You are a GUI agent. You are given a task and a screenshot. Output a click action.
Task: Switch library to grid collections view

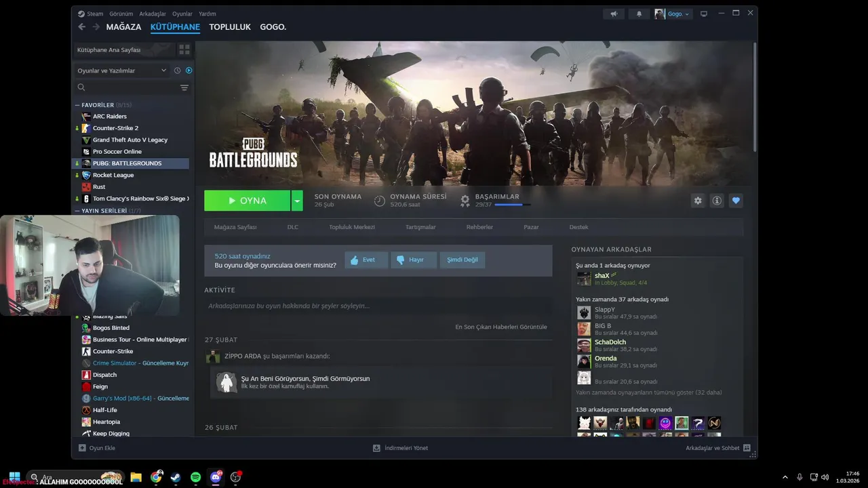(184, 49)
